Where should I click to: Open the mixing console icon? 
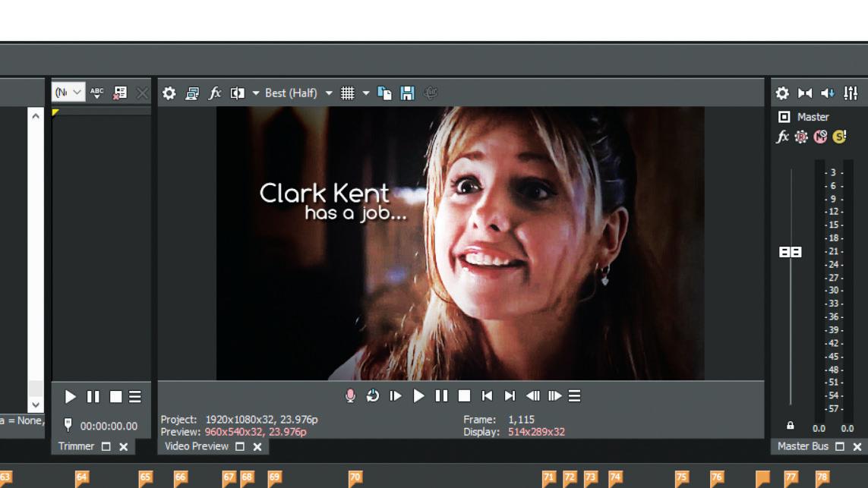(x=851, y=93)
